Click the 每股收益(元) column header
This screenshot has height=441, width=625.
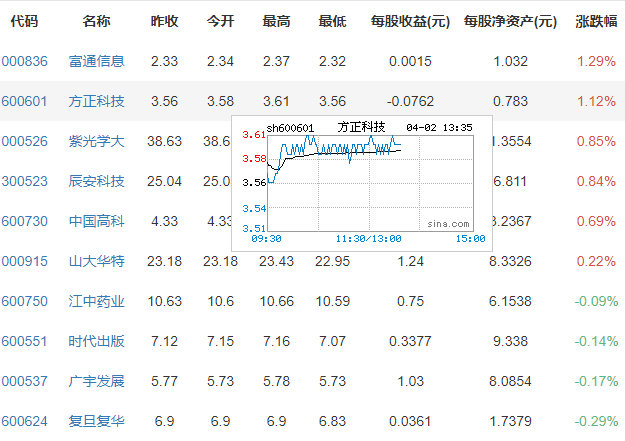pyautogui.click(x=410, y=21)
